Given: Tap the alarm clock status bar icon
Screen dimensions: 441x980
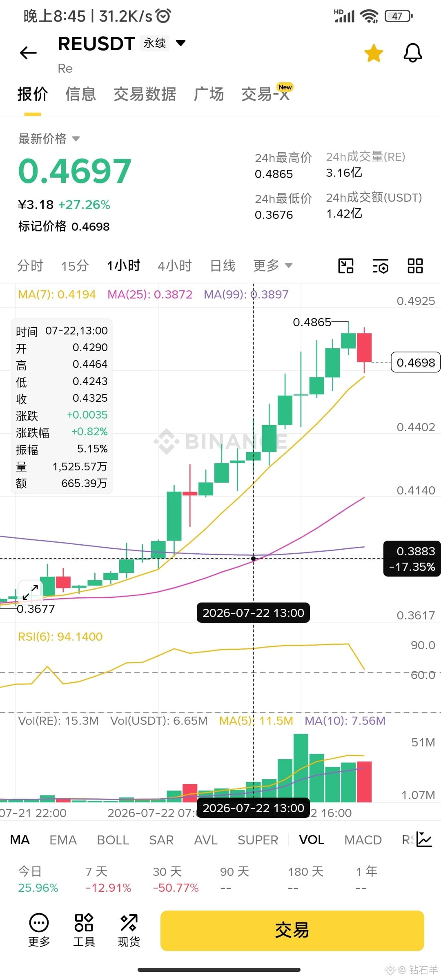Looking at the screenshot, I should pos(164,16).
